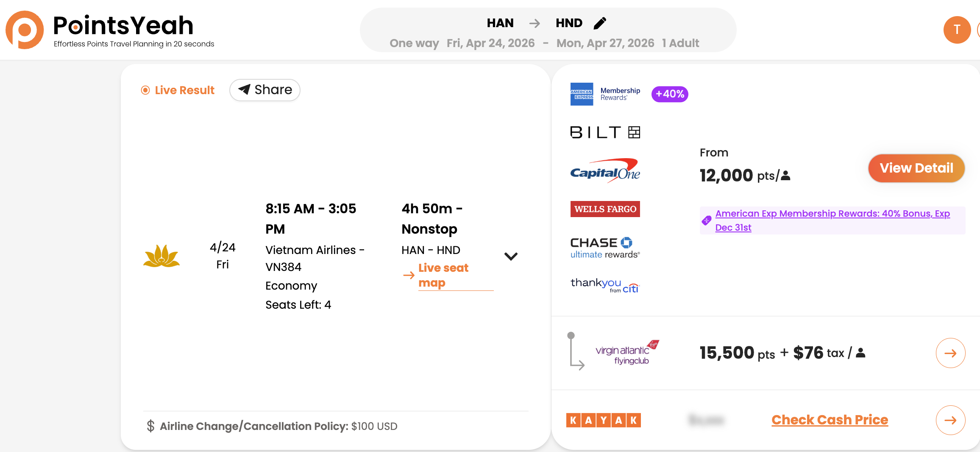The width and height of the screenshot is (980, 452).
Task: Click the View Detail button
Action: (916, 168)
